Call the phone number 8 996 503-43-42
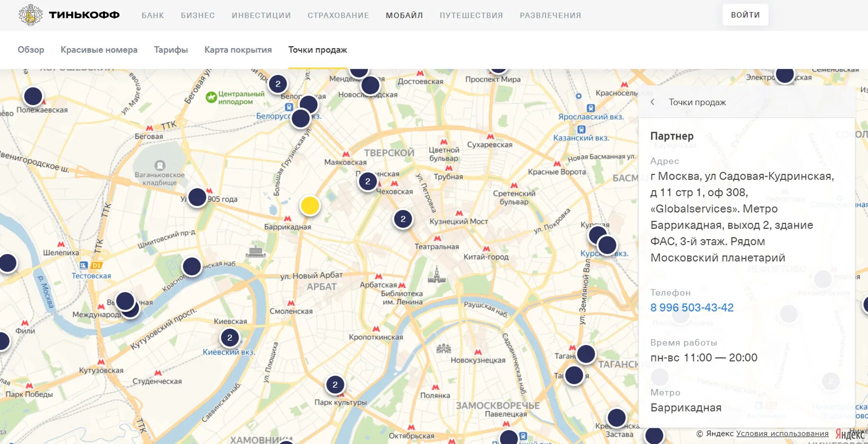Screen dimensions: 868x444 pos(692,308)
